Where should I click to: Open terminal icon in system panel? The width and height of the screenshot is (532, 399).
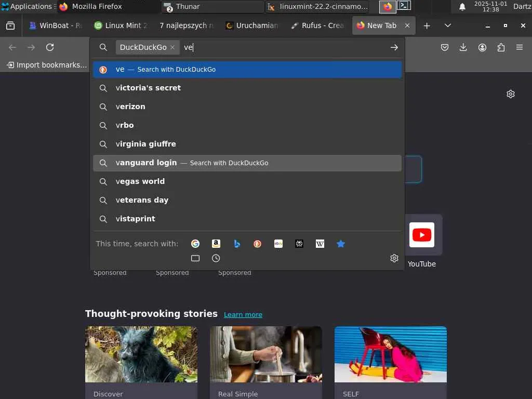click(x=404, y=6)
